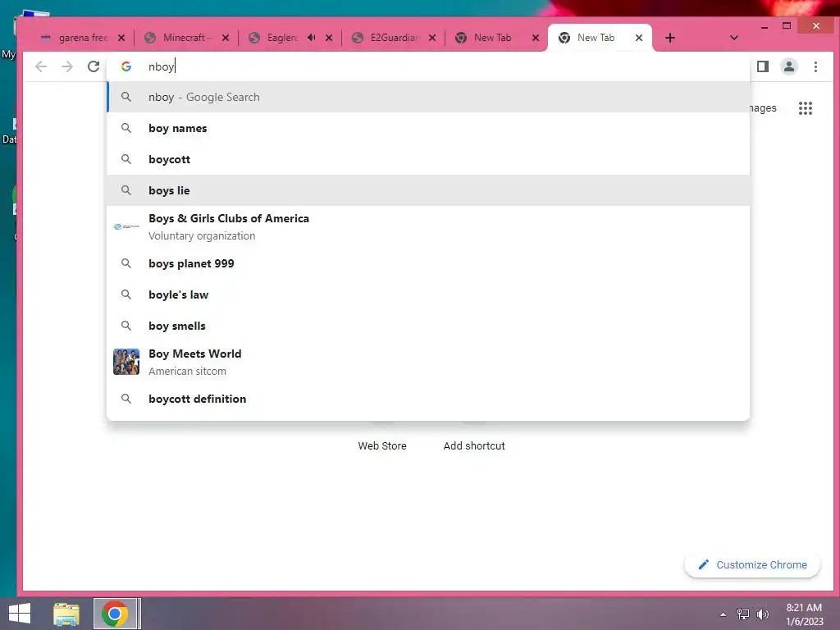Image resolution: width=840 pixels, height=630 pixels.
Task: Close the Minecraft tab
Action: tap(226, 38)
